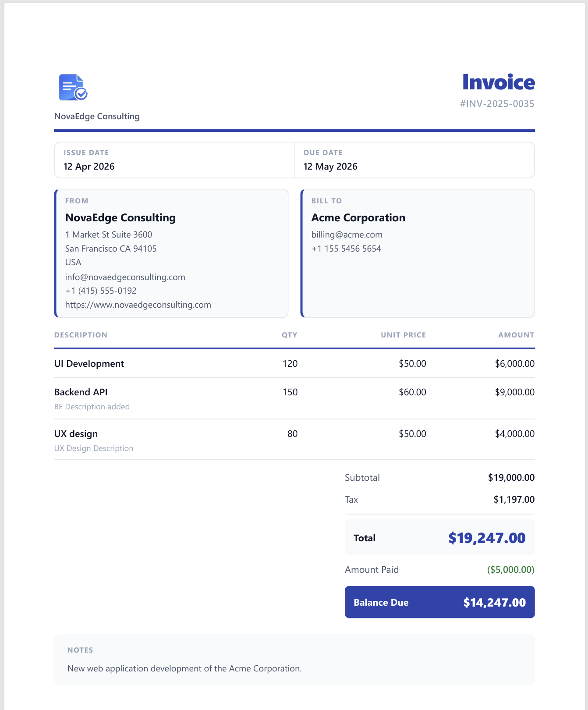Click quantity 120 for UI Development
The height and width of the screenshot is (710, 588).
coord(290,364)
